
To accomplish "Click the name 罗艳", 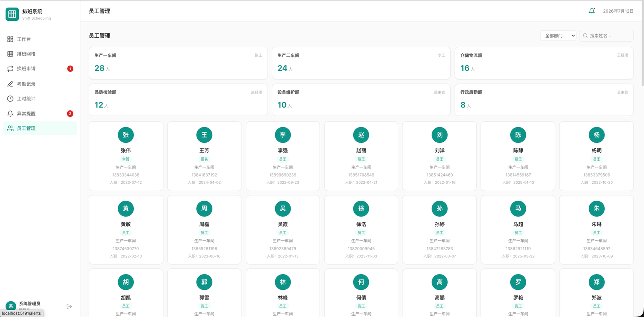I will 518,298.
